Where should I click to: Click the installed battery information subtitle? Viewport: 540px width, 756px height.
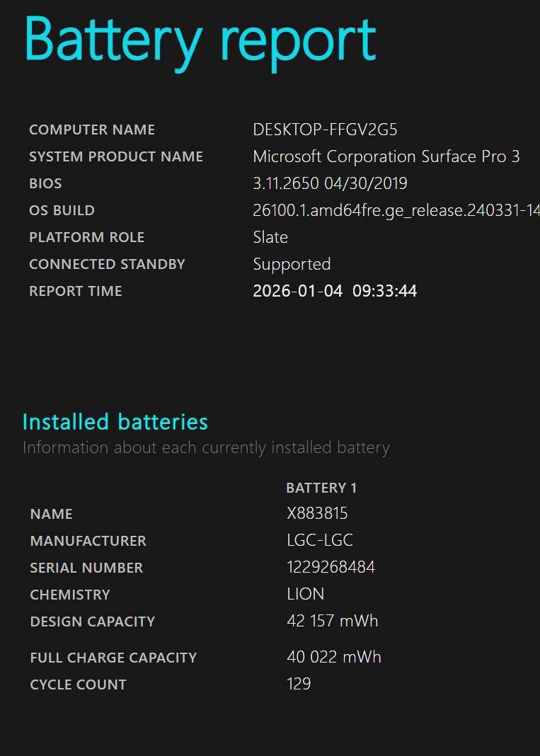[206, 448]
